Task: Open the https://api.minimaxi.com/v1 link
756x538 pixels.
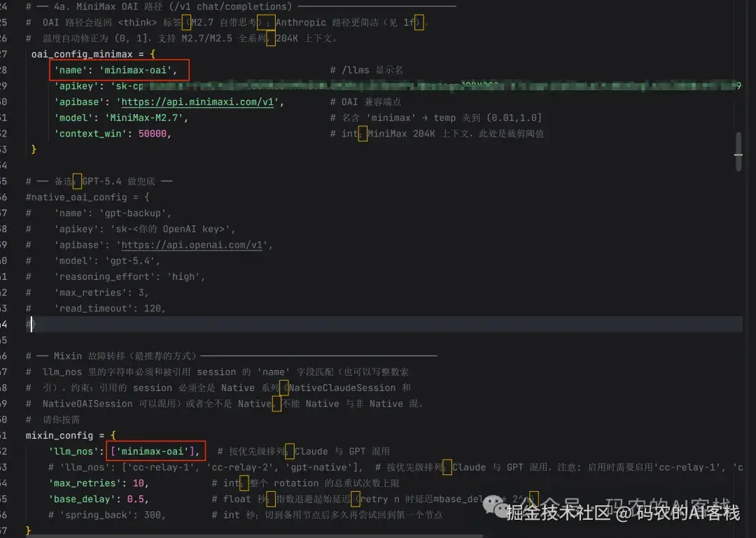Action: [197, 101]
